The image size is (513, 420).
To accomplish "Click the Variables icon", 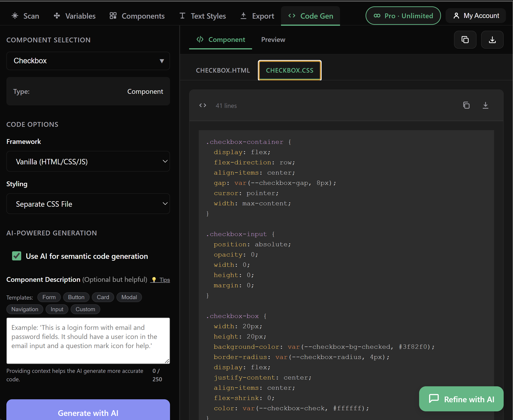I will (57, 16).
